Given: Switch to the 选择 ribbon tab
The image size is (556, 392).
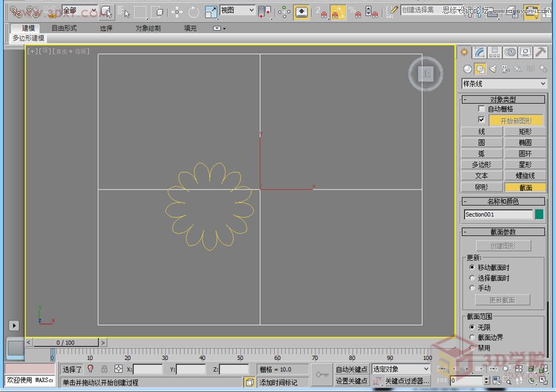Looking at the screenshot, I should 106,28.
